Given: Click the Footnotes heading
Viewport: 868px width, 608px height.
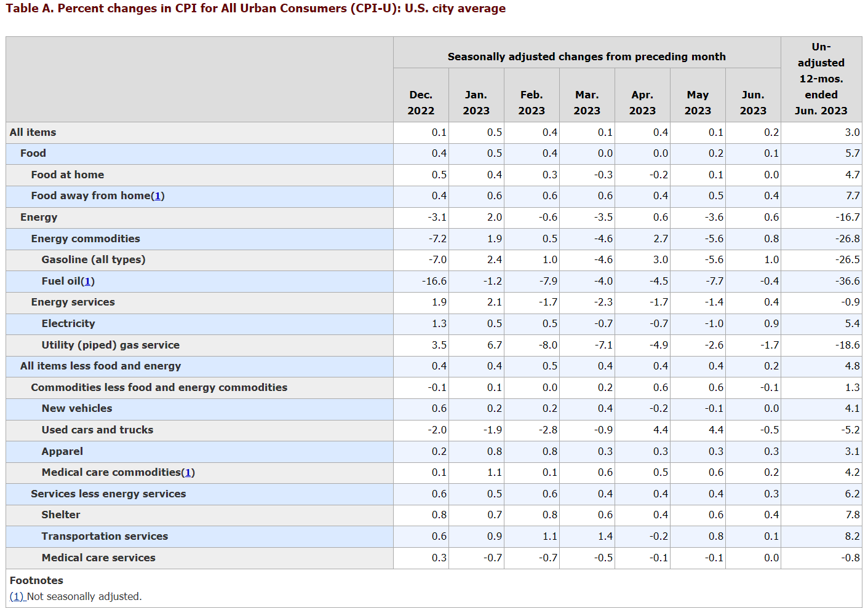Looking at the screenshot, I should [x=36, y=580].
